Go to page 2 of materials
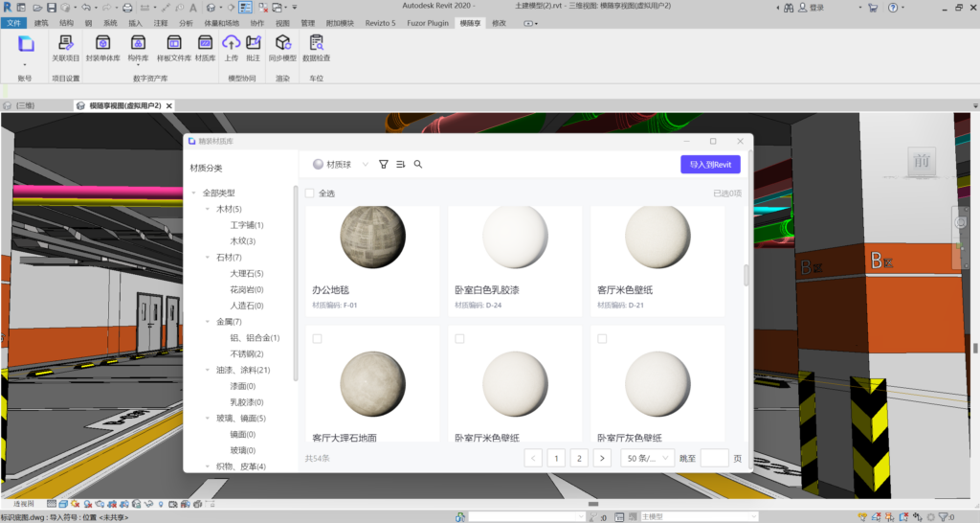Image resolution: width=980 pixels, height=523 pixels. pyautogui.click(x=578, y=458)
